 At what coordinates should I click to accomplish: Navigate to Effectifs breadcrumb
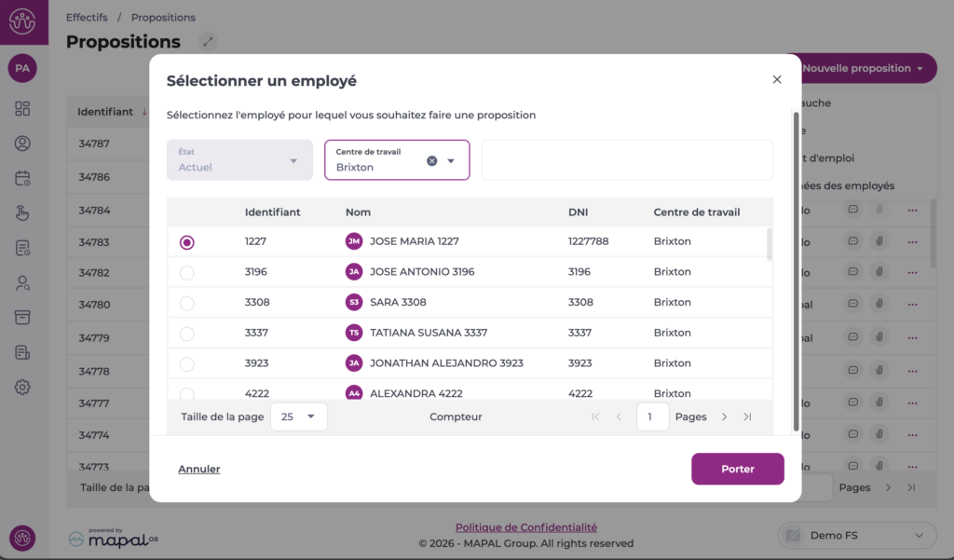click(x=87, y=18)
